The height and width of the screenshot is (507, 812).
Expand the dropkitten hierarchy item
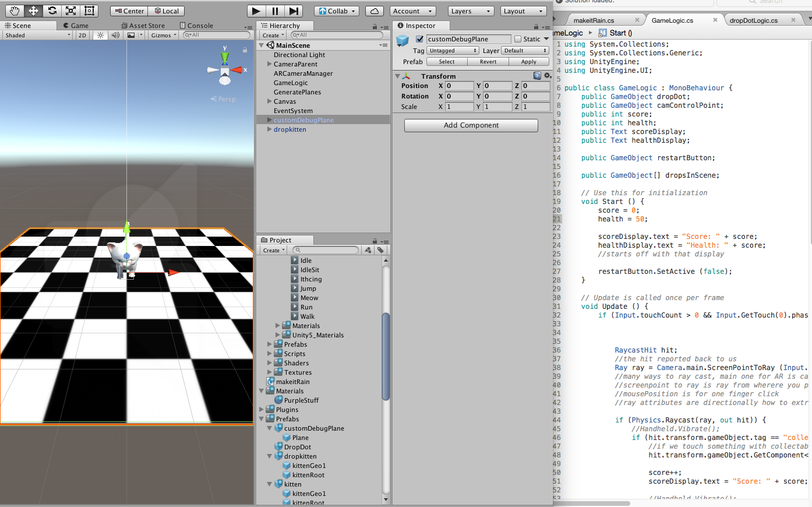(270, 129)
